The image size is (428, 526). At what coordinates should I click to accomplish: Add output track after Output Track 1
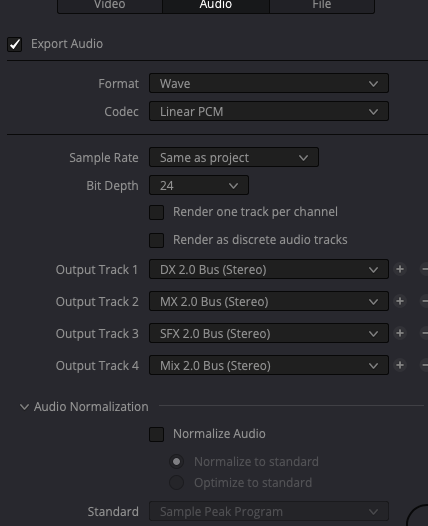(400, 269)
